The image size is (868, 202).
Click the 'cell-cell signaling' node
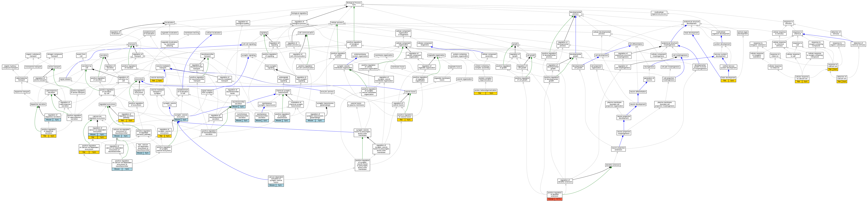pos(249,44)
